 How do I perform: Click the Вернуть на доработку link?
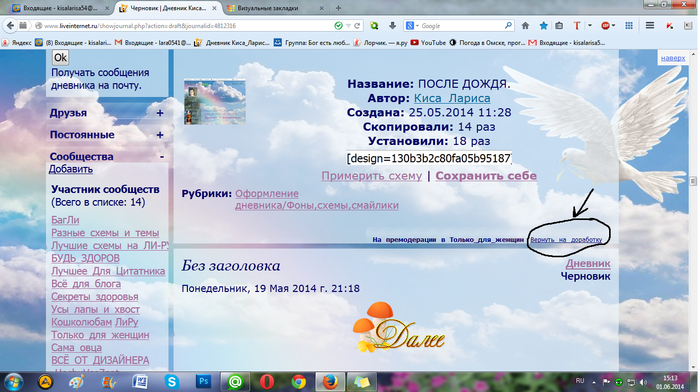566,240
